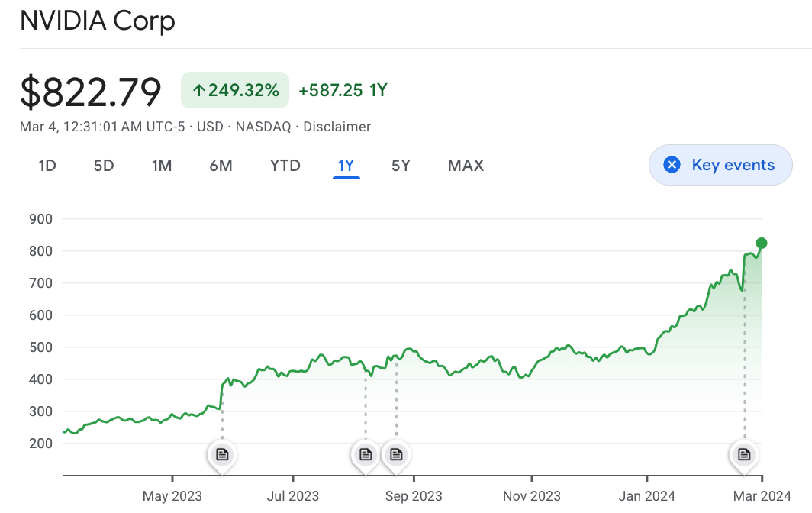Click the April 2023 earnings event marker
Viewport: 812px width, 513px height.
(x=221, y=454)
